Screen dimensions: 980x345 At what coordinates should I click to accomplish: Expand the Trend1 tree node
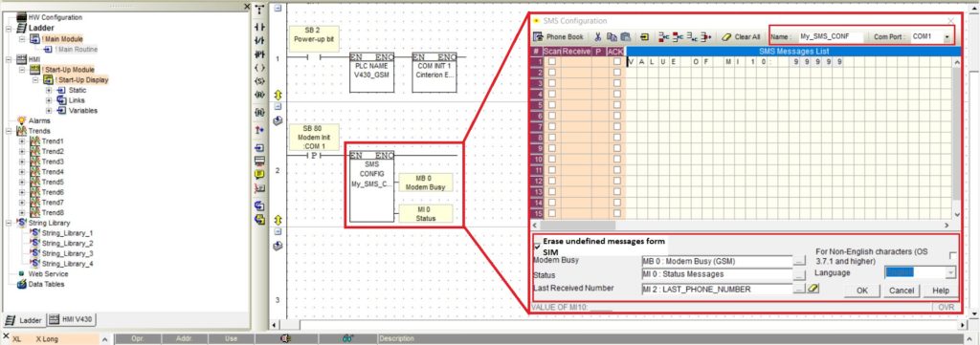22,141
